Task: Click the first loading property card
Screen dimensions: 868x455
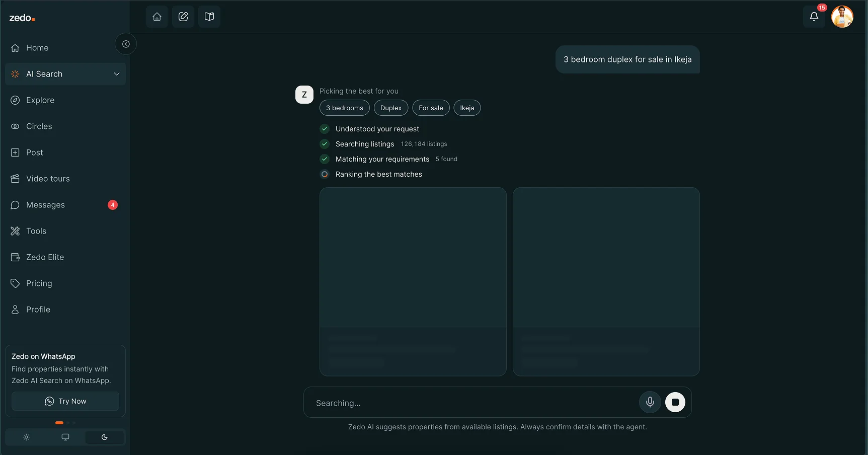Action: coord(413,282)
